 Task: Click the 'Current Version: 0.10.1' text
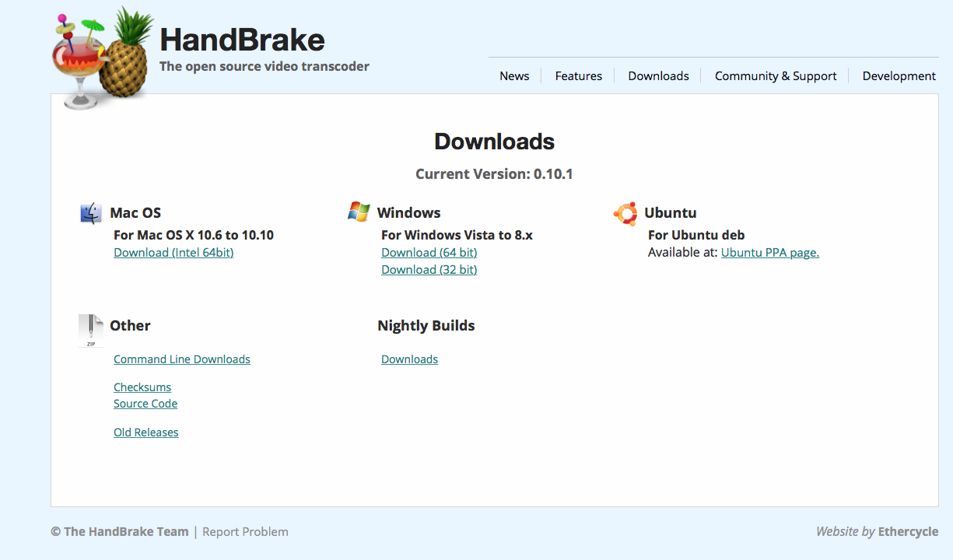click(495, 174)
